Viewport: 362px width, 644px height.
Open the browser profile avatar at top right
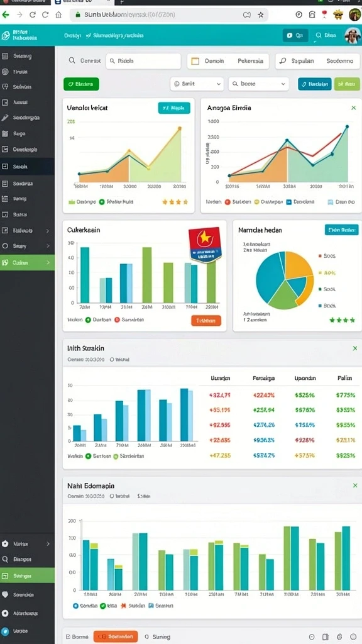pyautogui.click(x=354, y=15)
